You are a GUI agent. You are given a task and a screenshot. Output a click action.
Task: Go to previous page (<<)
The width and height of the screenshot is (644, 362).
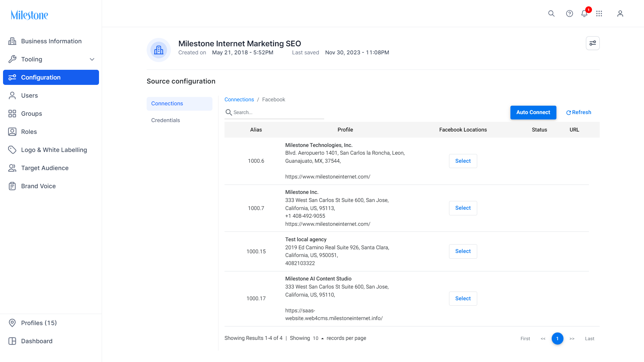[543, 339]
